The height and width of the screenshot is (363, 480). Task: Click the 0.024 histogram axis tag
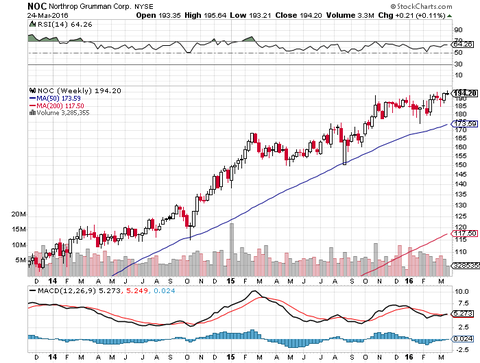[x=463, y=339]
